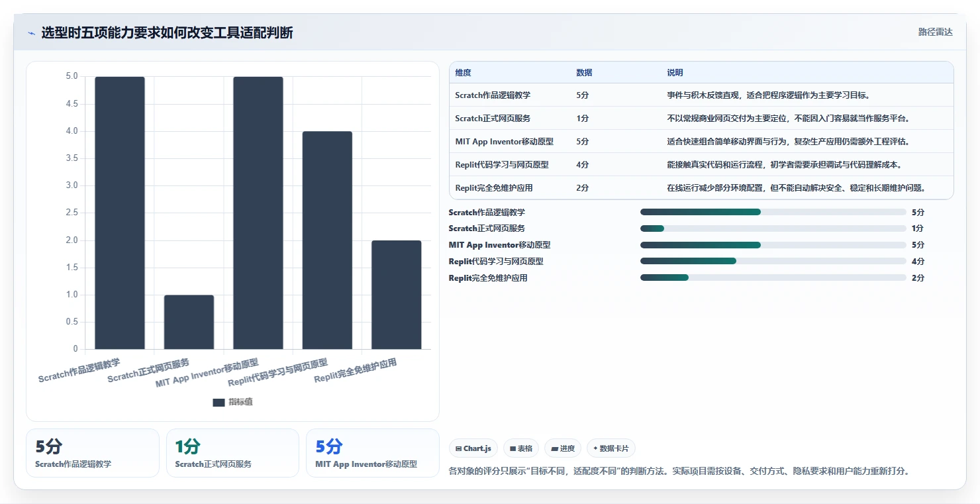
Task: Click the description starting 事件与积木反馈直观
Action: pyautogui.click(x=768, y=95)
